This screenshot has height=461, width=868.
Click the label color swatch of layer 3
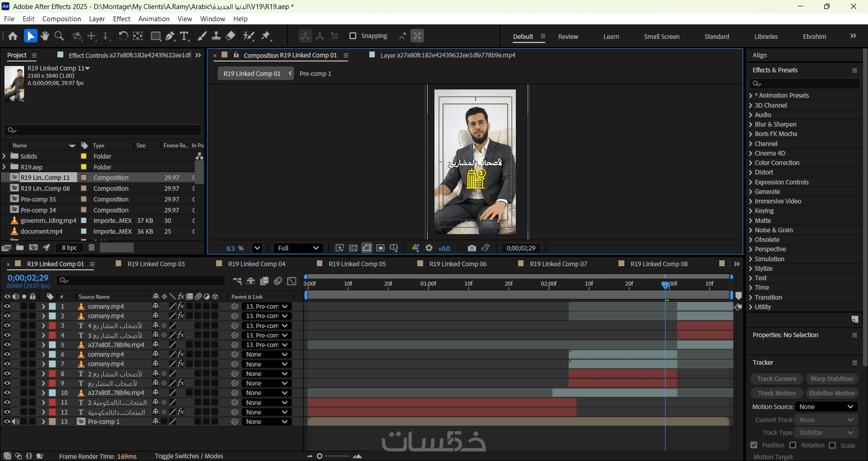[52, 325]
